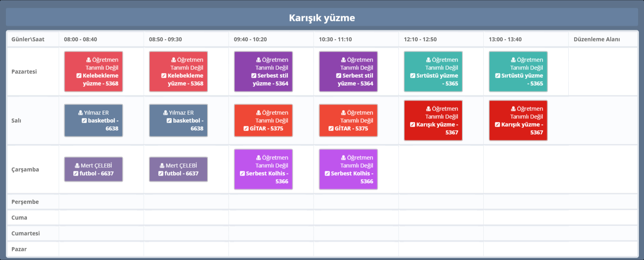Click edit icon on Çarşamba 10:30 Serbest Kolhis card
This screenshot has width=644, height=260.
[x=327, y=174]
